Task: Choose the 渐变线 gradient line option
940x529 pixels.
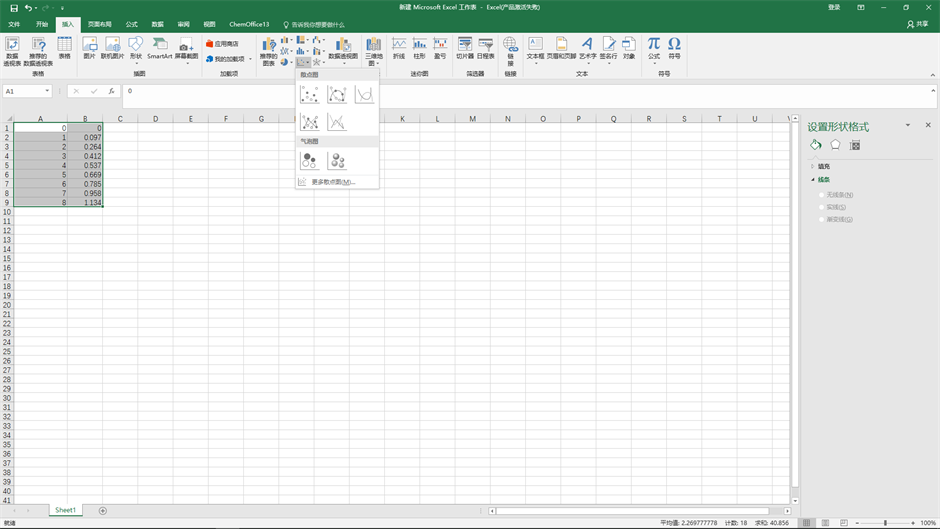Action: (823, 219)
